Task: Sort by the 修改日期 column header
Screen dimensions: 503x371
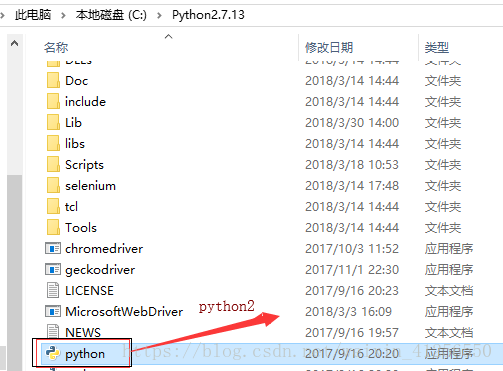Action: 329,48
